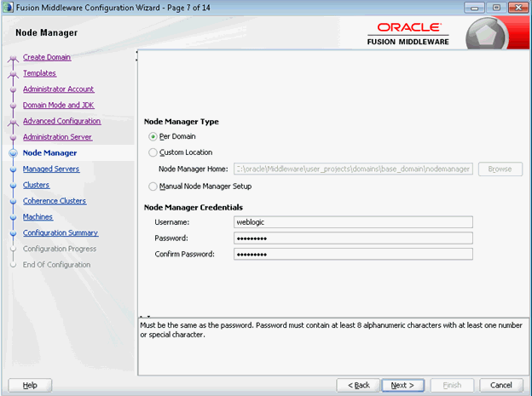This screenshot has width=532, height=396.
Task: Click the Machines step bullet
Action: point(14,217)
